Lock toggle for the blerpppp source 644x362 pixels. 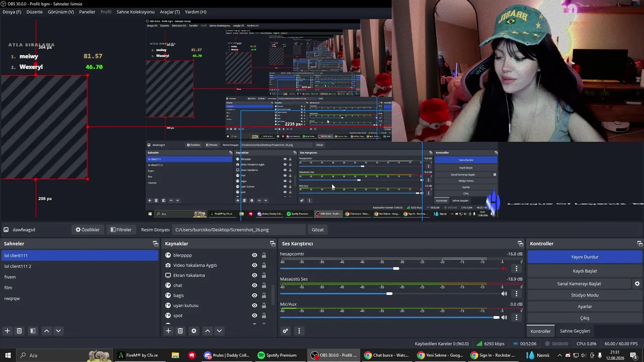click(264, 255)
